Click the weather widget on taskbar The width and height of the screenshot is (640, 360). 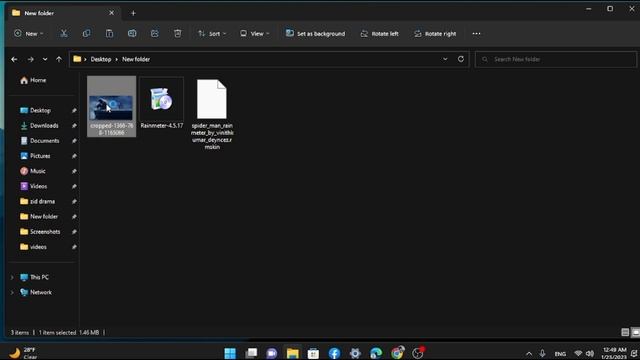coord(24,353)
